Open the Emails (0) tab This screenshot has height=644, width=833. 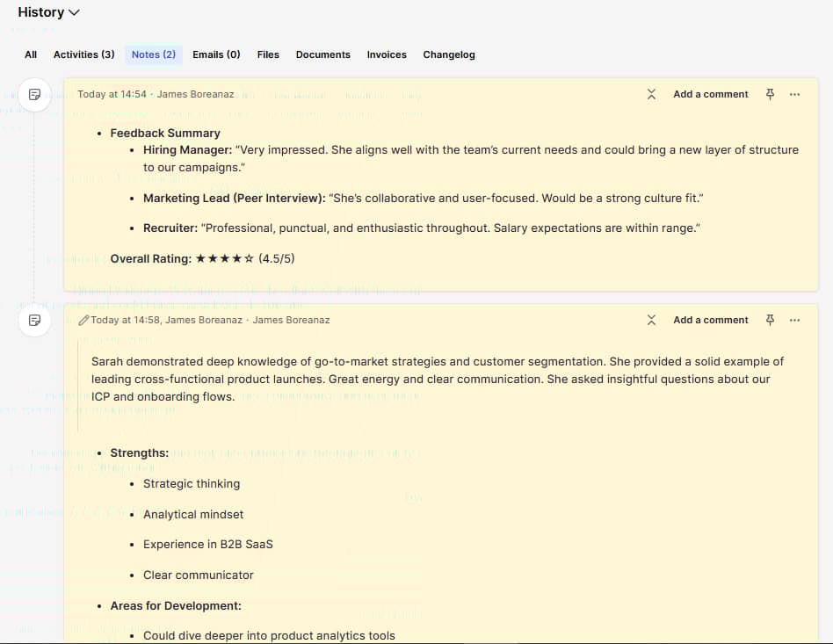215,54
